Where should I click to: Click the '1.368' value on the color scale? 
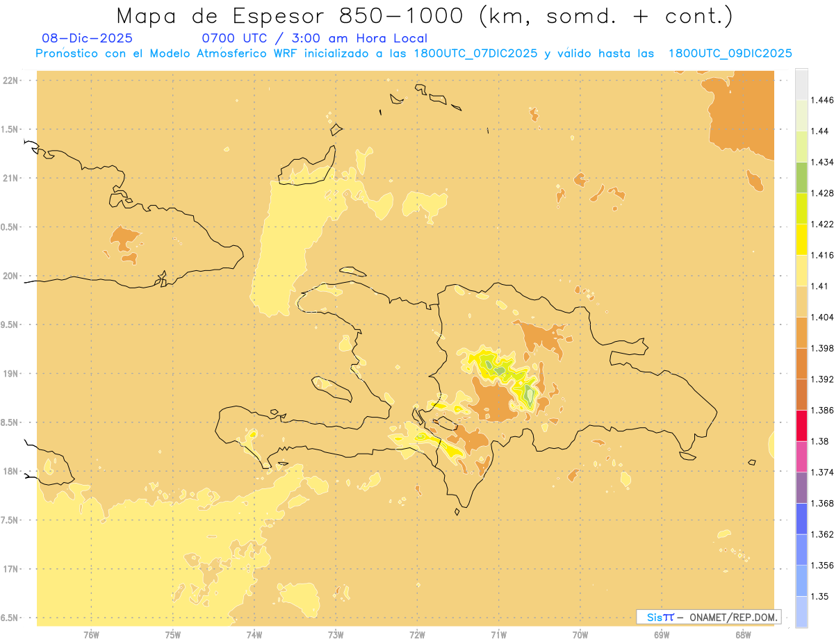point(823,503)
